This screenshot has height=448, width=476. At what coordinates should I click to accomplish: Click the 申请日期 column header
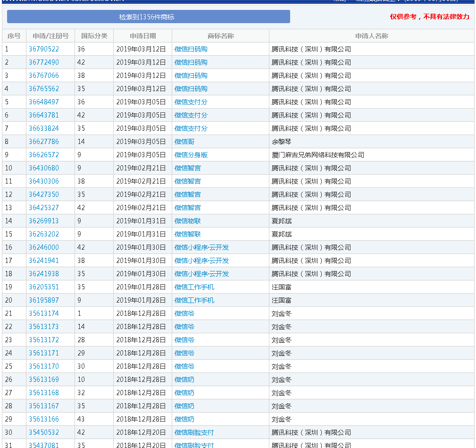coord(142,36)
